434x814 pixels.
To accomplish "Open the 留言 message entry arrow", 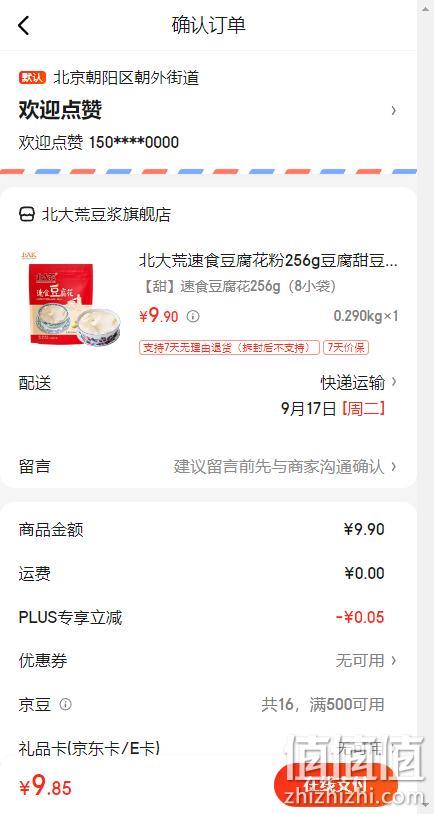I will [394, 466].
